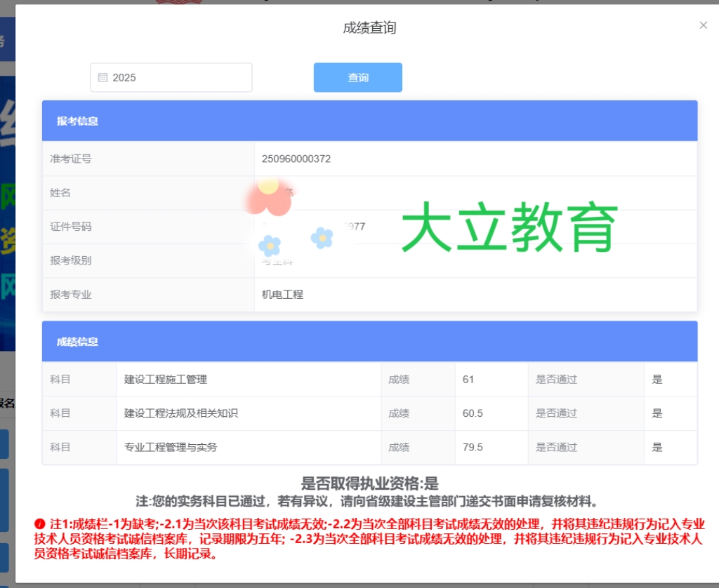
Task: Click the 查询 button
Action: pyautogui.click(x=357, y=77)
